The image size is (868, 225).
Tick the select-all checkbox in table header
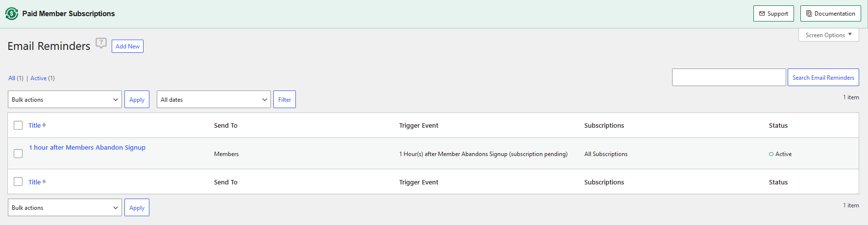point(18,125)
